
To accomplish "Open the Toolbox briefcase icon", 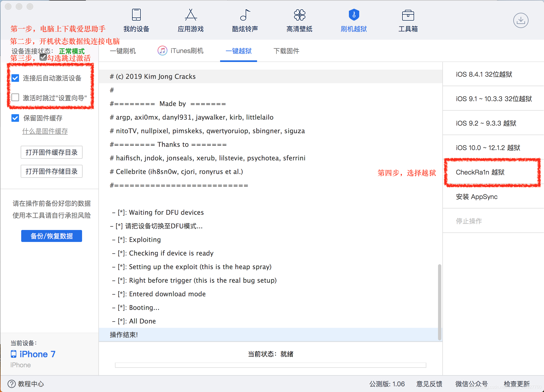I will [408, 15].
